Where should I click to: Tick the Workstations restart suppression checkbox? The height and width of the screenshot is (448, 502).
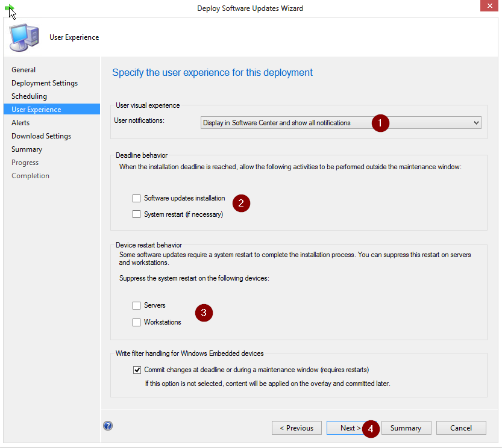[x=137, y=322]
